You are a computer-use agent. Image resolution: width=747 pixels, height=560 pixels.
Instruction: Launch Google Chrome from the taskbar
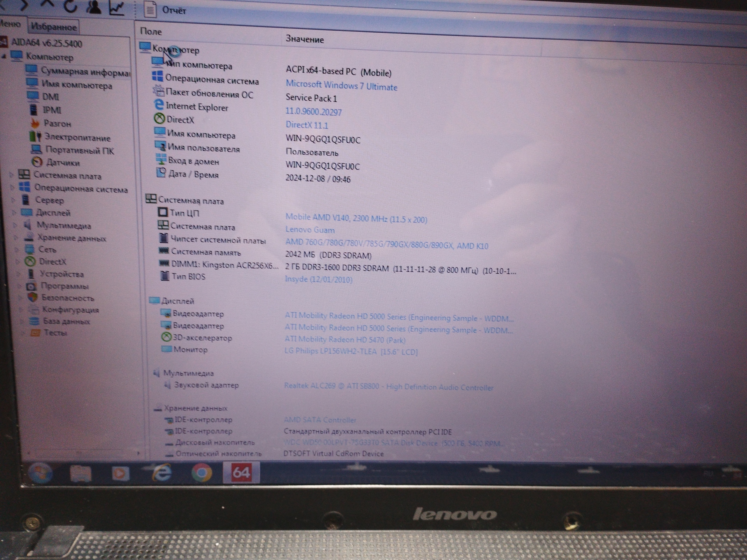202,472
